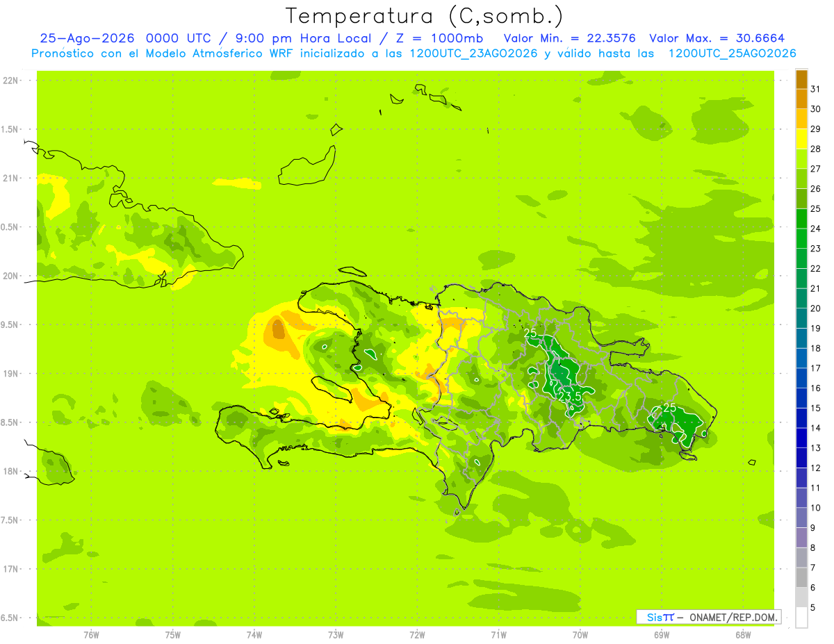The image size is (834, 644).
Task: Click the SisPI – ONAMET/REP.DOM. credit box
Action: coord(708,617)
